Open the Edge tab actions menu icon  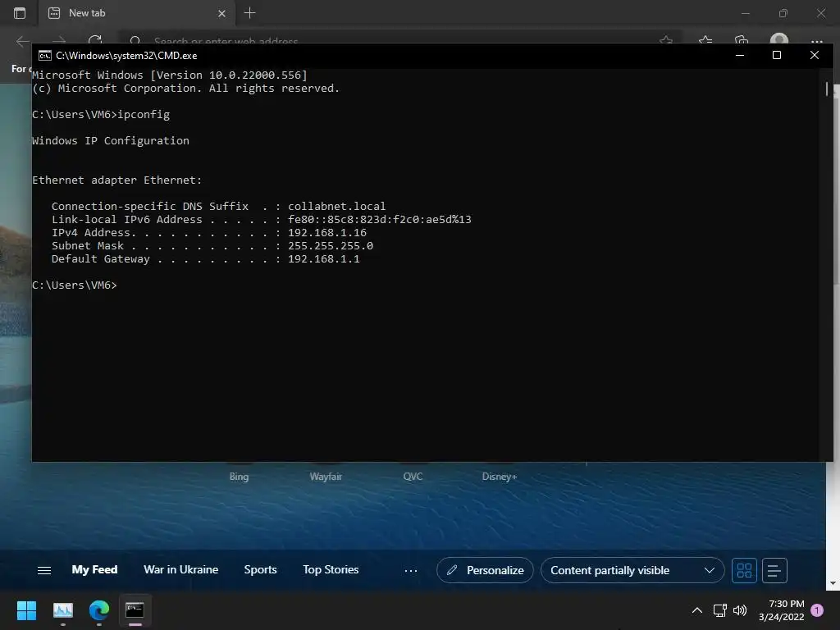(20, 13)
